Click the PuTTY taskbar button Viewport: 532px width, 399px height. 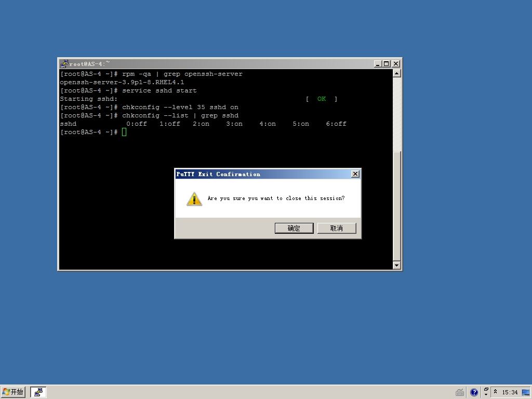click(x=38, y=392)
